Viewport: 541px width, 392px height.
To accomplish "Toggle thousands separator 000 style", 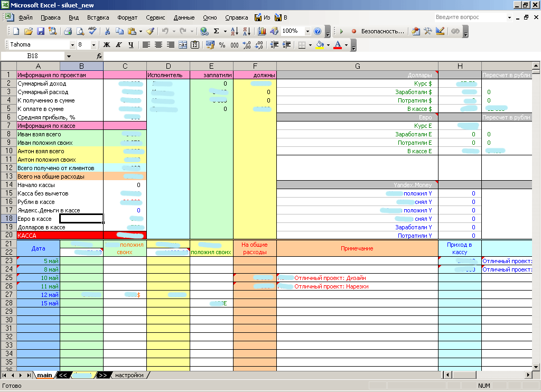I will point(234,45).
